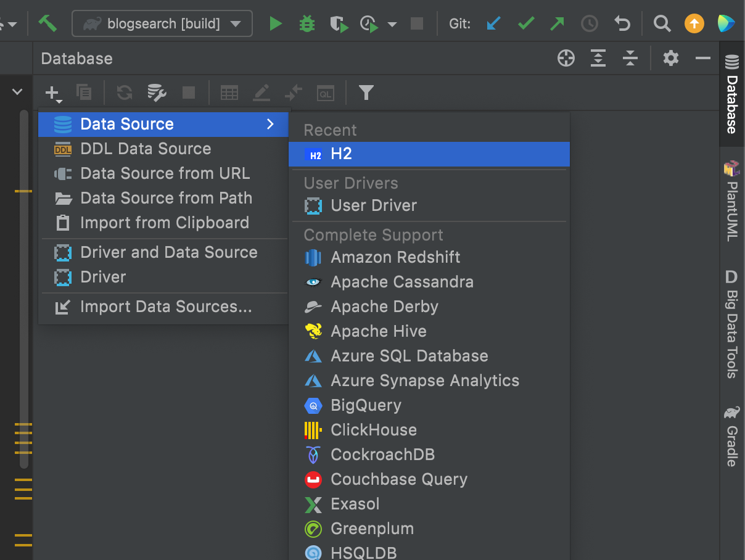Viewport: 745px width, 560px height.
Task: Click the Filter funnel icon
Action: pyautogui.click(x=366, y=93)
